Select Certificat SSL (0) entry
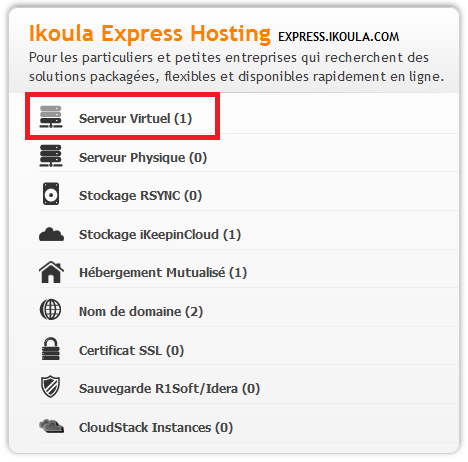Screen dimensions: 468x462 [x=131, y=351]
